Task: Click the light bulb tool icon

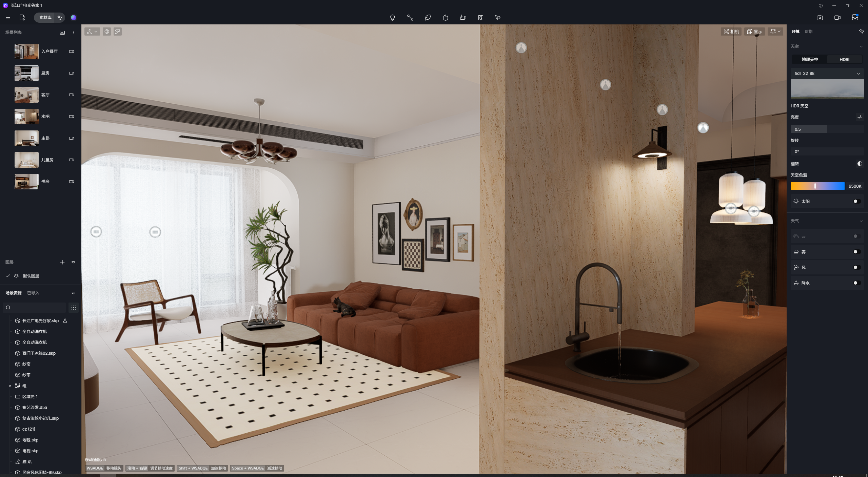Action: [x=392, y=18]
